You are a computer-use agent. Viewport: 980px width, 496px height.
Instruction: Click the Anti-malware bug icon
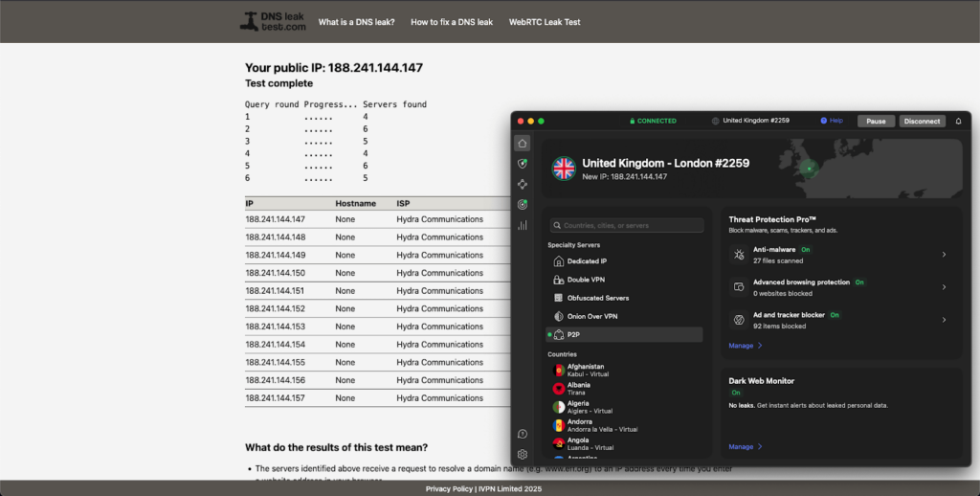tap(739, 255)
